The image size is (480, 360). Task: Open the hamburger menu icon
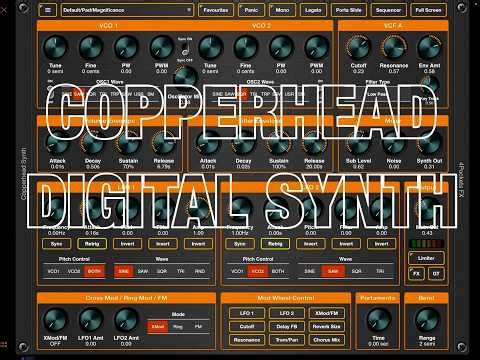(x=48, y=10)
